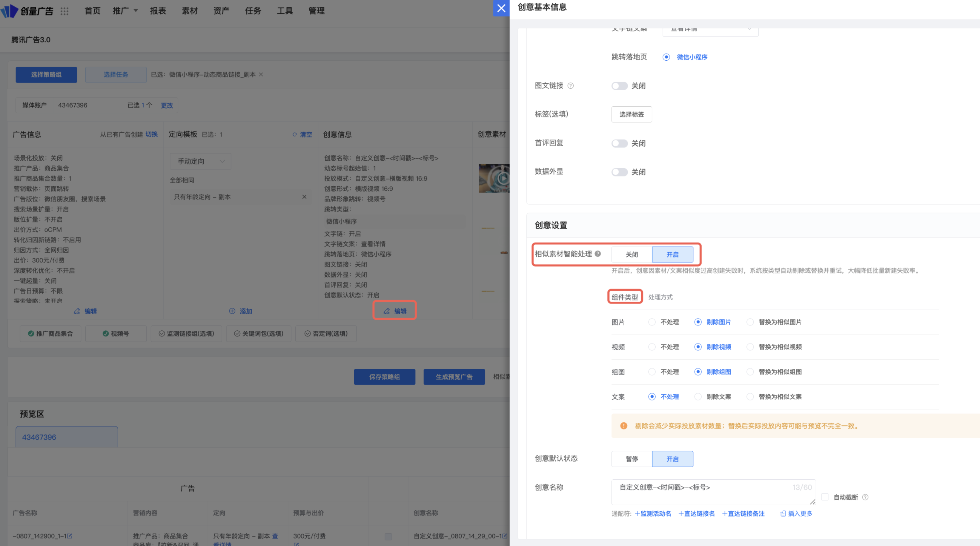Click help icon beside 相似素材智能处理
Image resolution: width=980 pixels, height=546 pixels.
click(597, 254)
